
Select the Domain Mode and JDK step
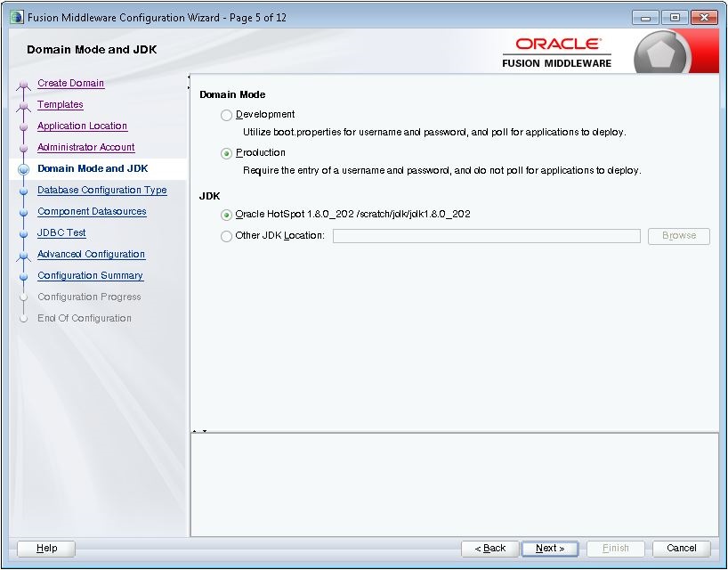[x=93, y=168]
